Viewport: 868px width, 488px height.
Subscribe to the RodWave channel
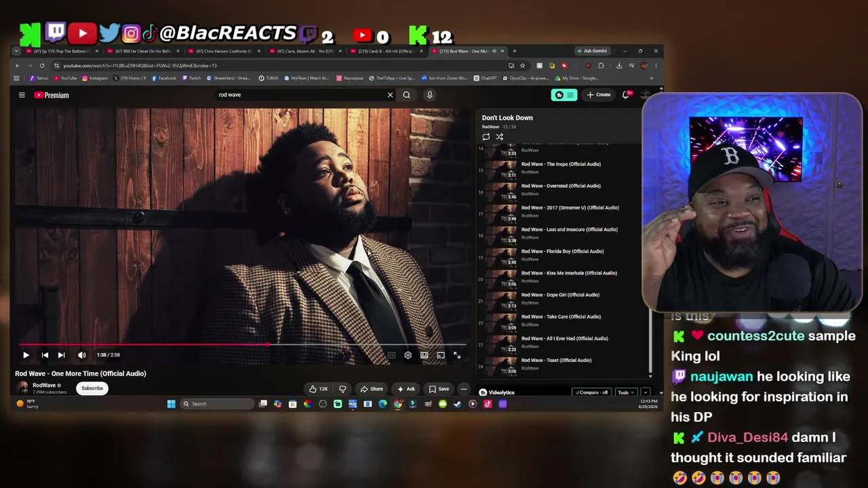coord(92,388)
